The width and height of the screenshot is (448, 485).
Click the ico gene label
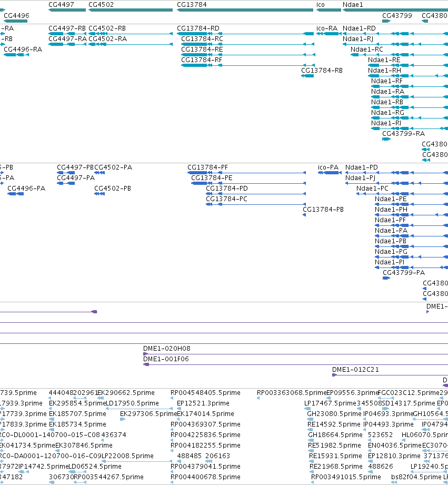321,5
